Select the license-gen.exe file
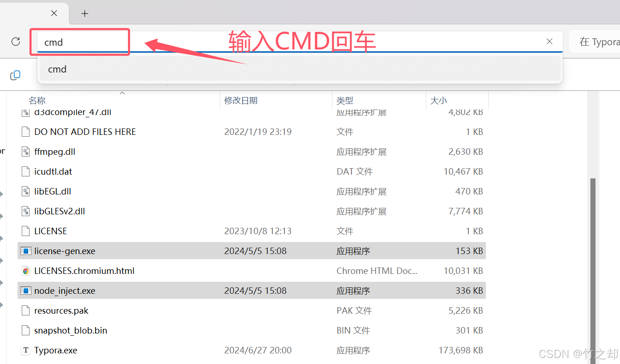Image resolution: width=620 pixels, height=364 pixels. pyautogui.click(x=252, y=251)
